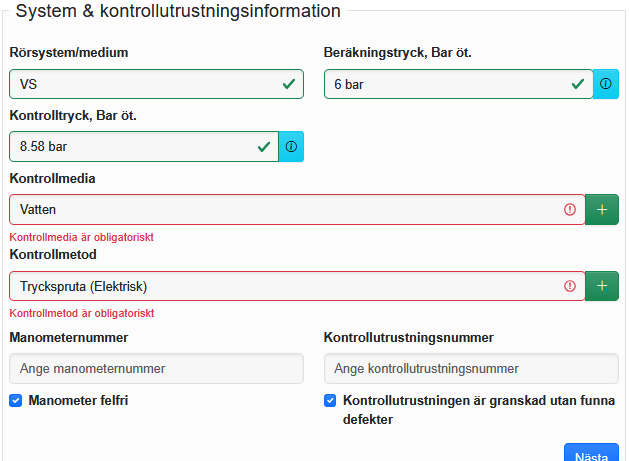Toggle Kontrollutrustningen är granskad checkbox
Image resolution: width=630 pixels, height=461 pixels.
pyautogui.click(x=330, y=401)
